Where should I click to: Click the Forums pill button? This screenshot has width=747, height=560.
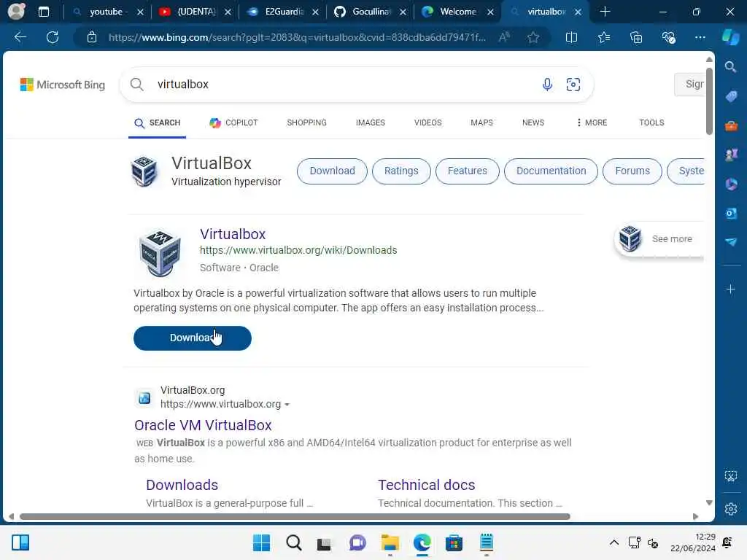(x=632, y=171)
